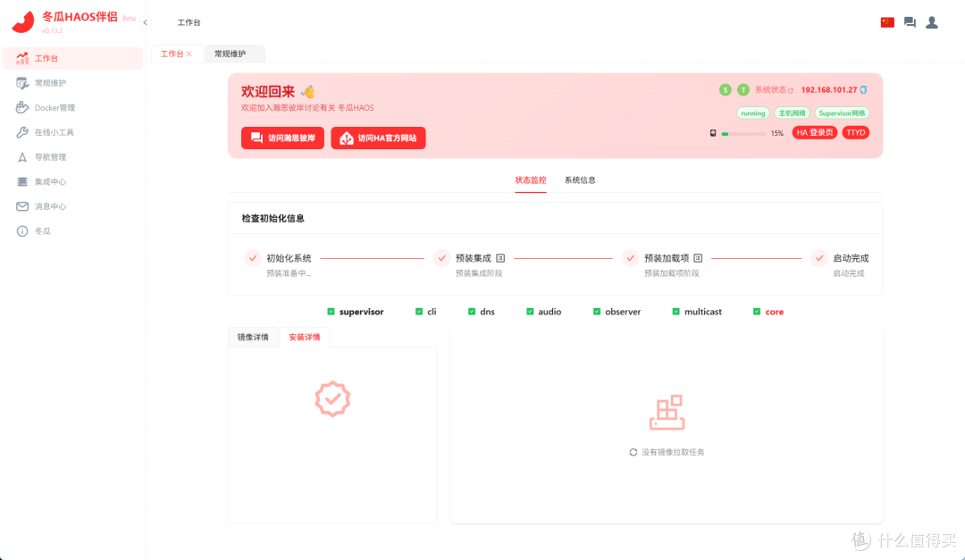Toggle the multicast checkbox

(675, 312)
